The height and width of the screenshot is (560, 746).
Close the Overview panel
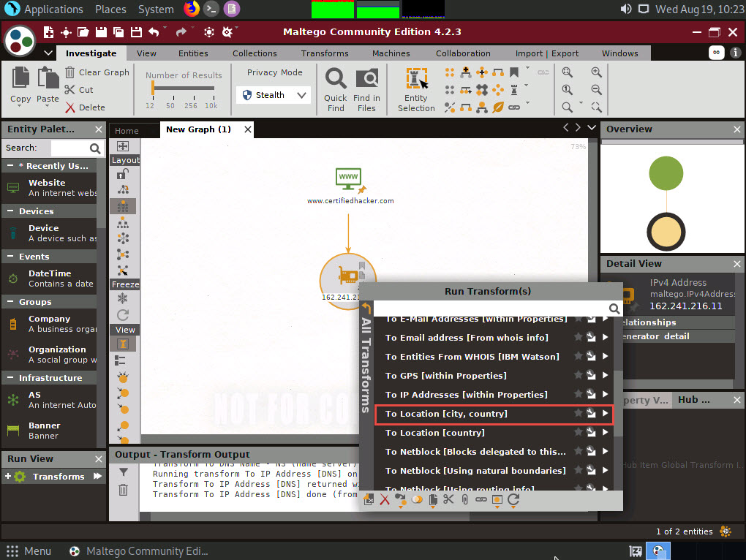[x=737, y=129]
